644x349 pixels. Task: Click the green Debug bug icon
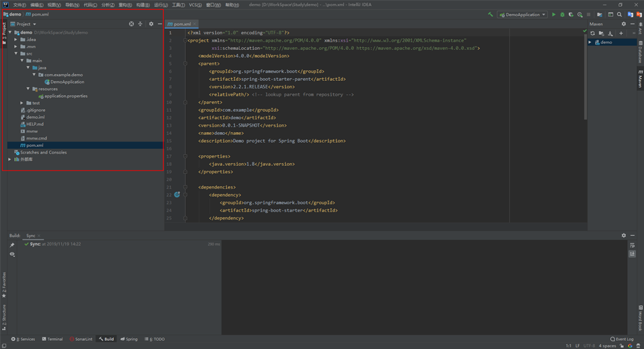pyautogui.click(x=563, y=14)
